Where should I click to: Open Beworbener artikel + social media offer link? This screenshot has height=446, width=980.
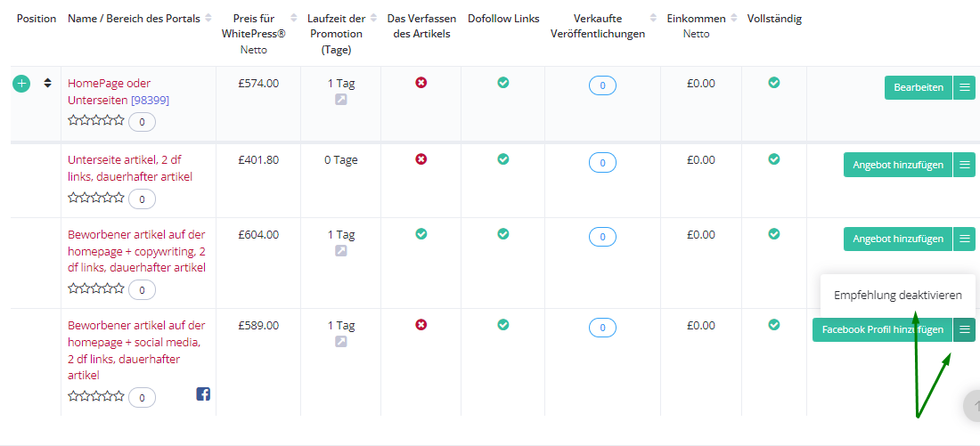(136, 351)
